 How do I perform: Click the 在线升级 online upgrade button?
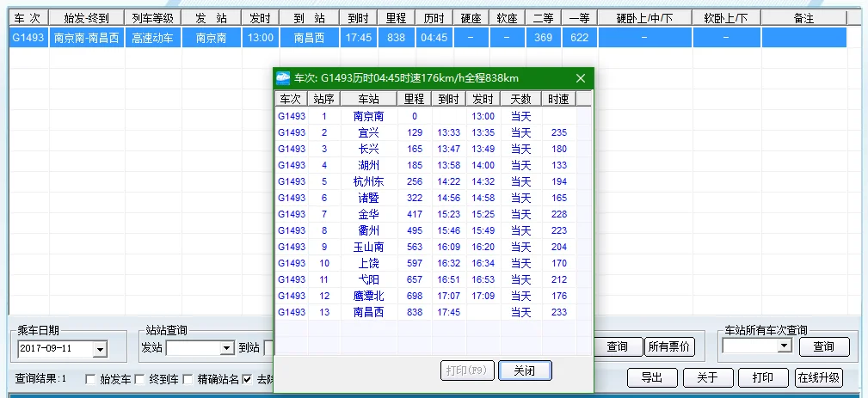coord(819,378)
